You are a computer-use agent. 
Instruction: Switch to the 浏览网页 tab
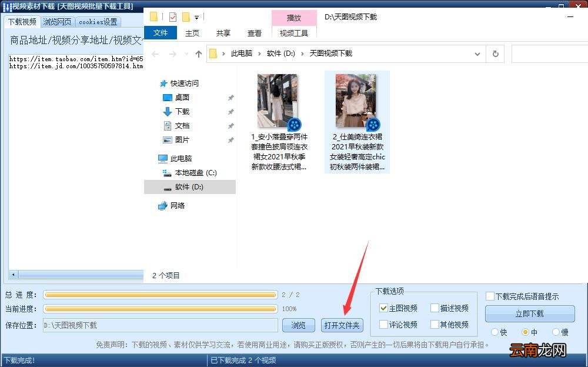coord(57,22)
